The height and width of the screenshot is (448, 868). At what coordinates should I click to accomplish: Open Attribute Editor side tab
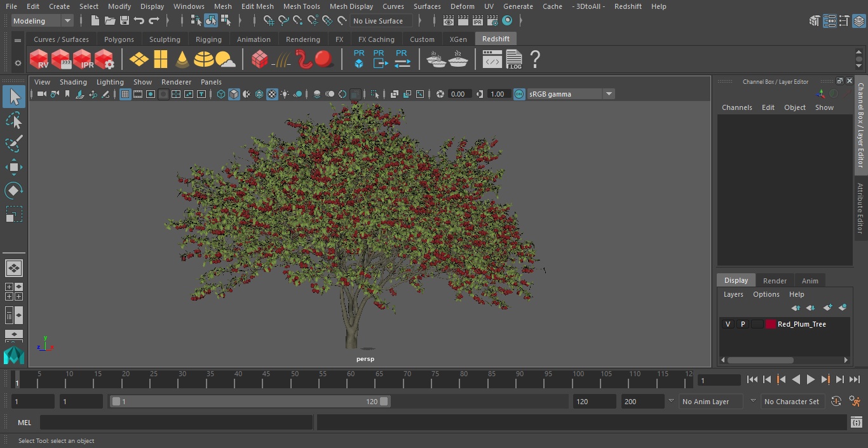pyautogui.click(x=861, y=208)
